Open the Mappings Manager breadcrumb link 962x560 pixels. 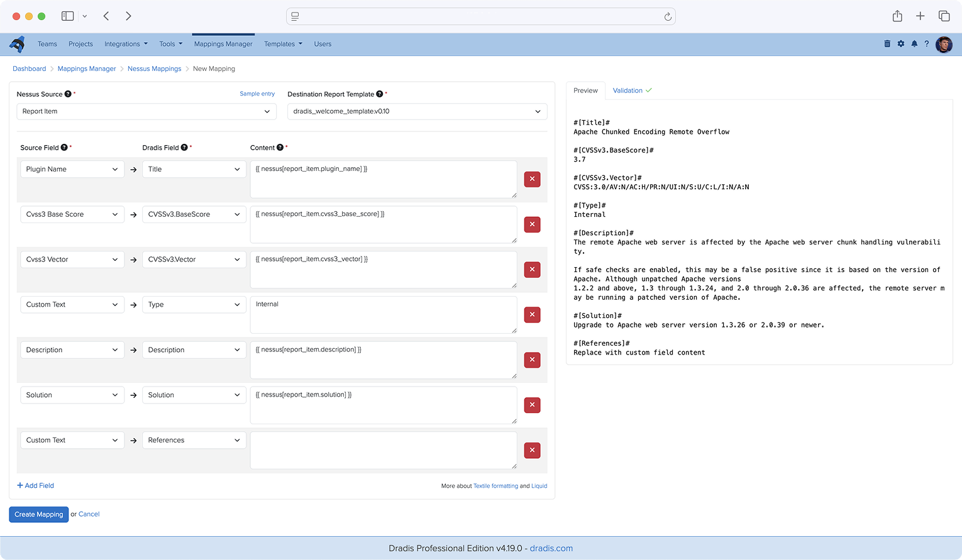coord(87,69)
